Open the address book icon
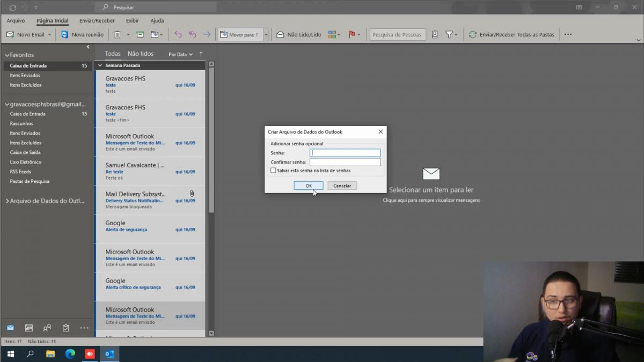 point(435,34)
